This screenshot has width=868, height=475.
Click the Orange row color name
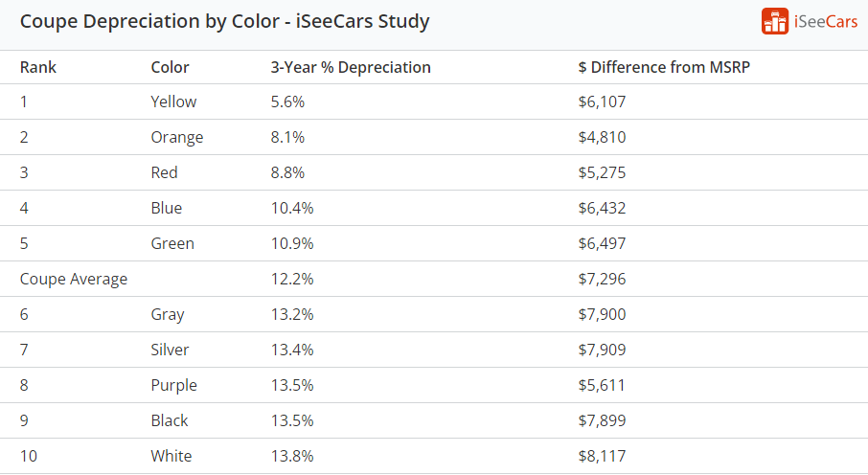[x=177, y=137]
